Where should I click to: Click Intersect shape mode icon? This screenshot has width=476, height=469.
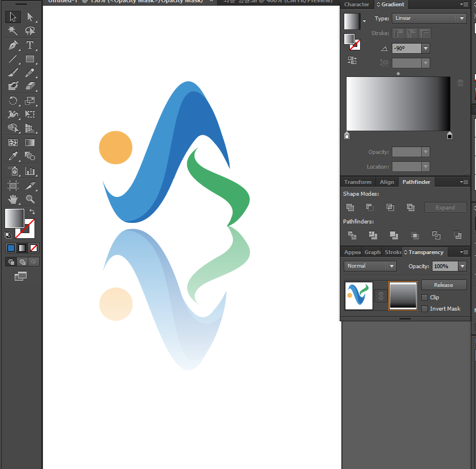pyautogui.click(x=390, y=207)
